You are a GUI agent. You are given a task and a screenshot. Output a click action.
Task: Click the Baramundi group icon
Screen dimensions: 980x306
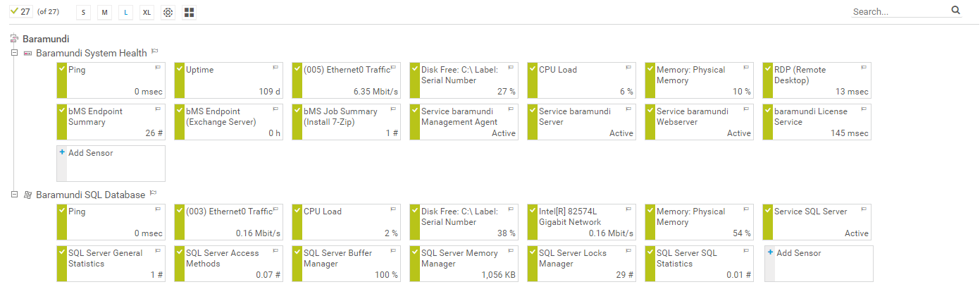[14, 39]
